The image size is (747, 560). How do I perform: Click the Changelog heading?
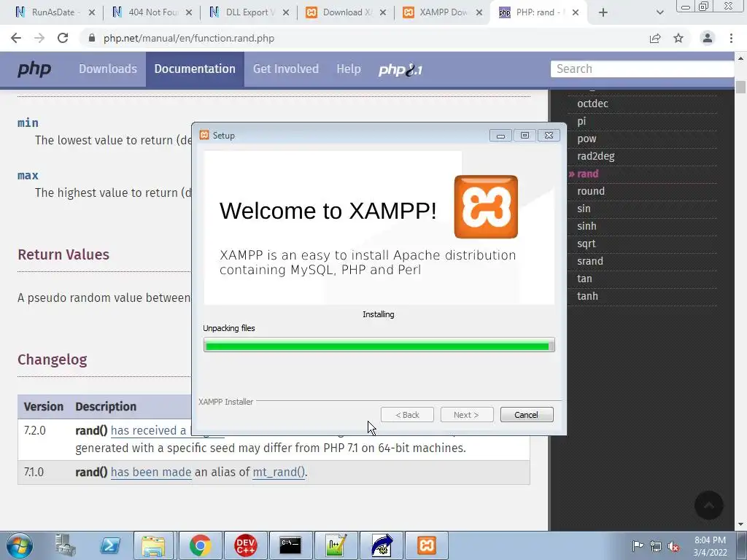(53, 360)
